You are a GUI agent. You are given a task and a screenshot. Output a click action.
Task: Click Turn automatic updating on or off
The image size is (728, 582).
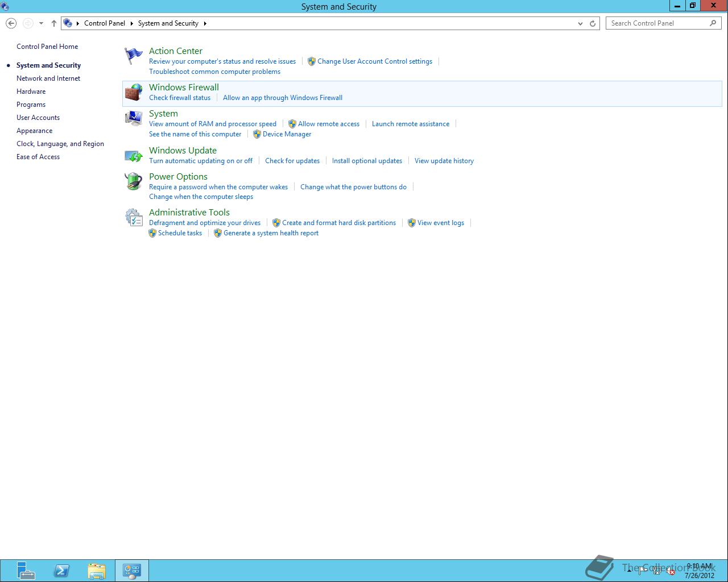pos(201,161)
